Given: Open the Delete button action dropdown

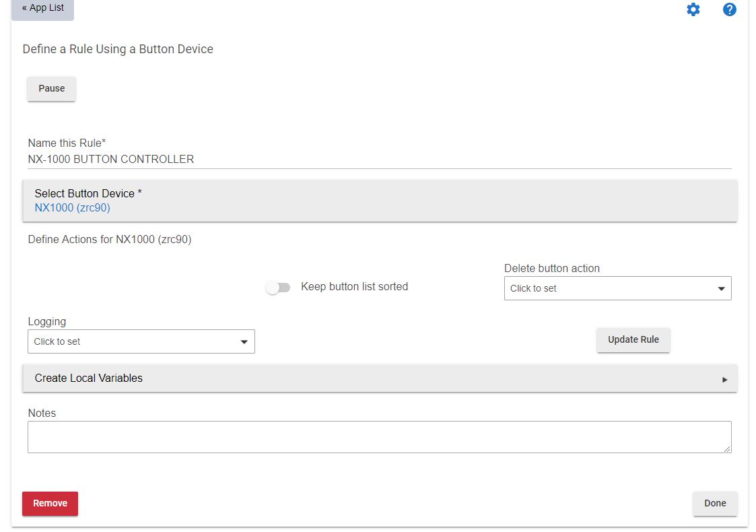Looking at the screenshot, I should pos(617,288).
